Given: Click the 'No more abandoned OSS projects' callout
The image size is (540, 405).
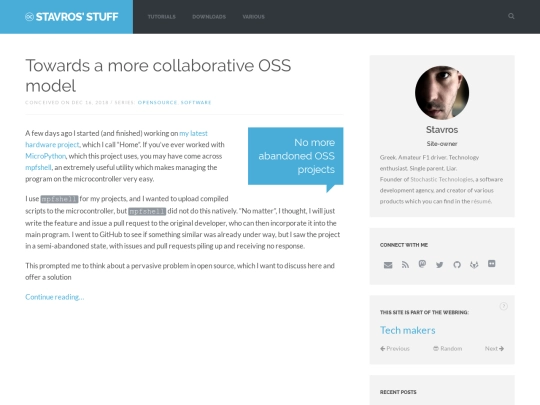Looking at the screenshot, I should 295,156.
